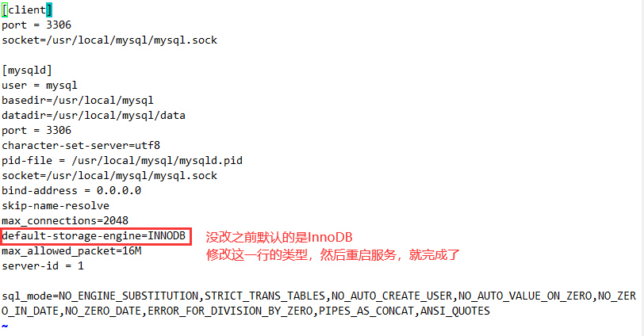Click the skip-name-resolve line
644x336 pixels.
(x=56, y=205)
